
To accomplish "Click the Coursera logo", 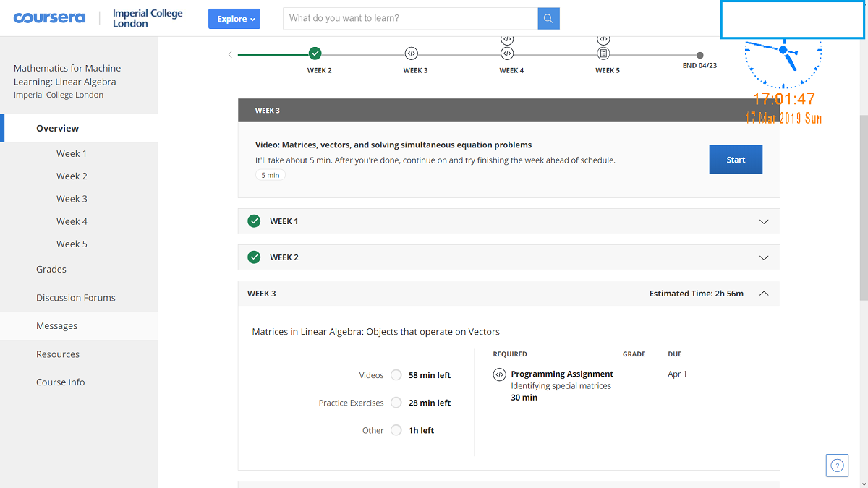I will [x=49, y=18].
